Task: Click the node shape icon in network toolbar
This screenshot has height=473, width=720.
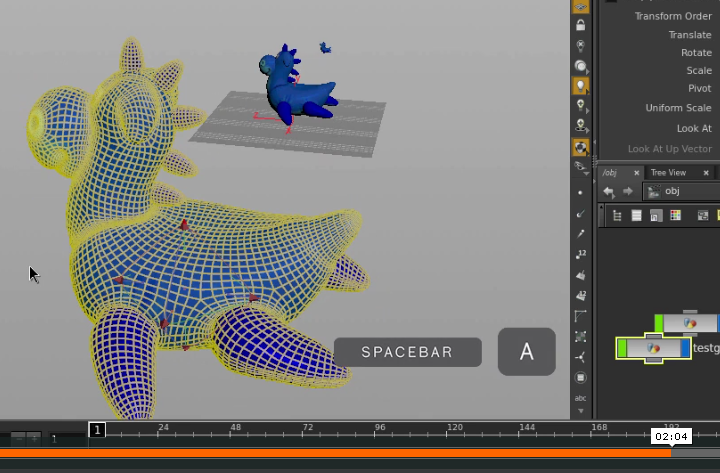Action: 656,215
